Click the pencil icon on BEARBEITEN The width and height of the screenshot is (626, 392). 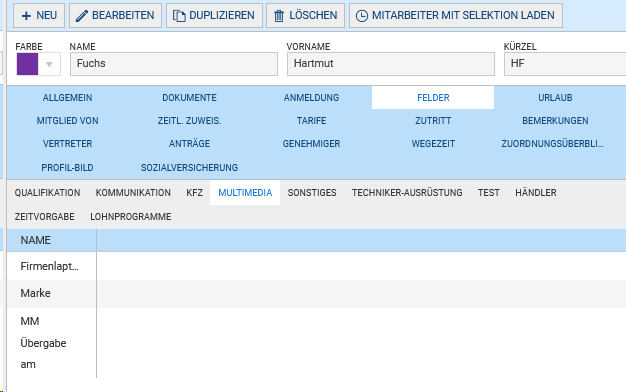(x=81, y=16)
